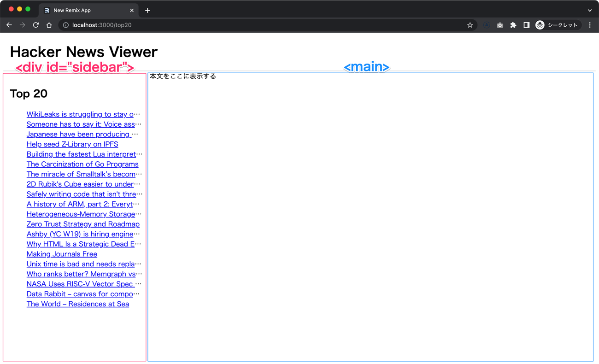Viewport: 599px width, 364px height.
Task: Open the incognito シークレット profile button
Action: pyautogui.click(x=557, y=25)
